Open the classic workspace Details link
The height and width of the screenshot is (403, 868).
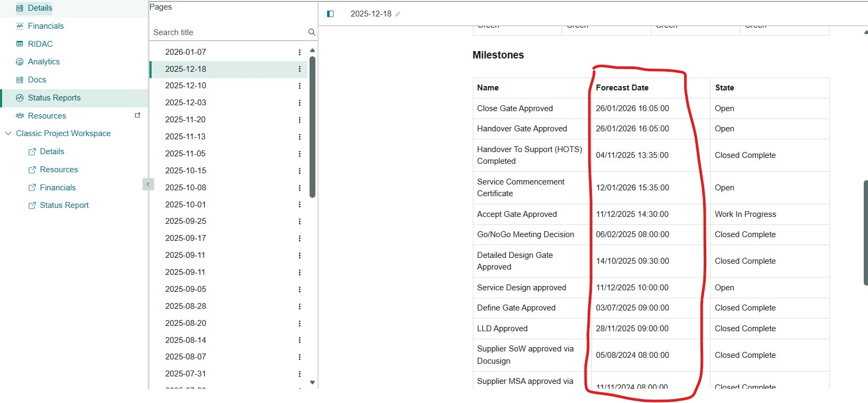coord(52,152)
